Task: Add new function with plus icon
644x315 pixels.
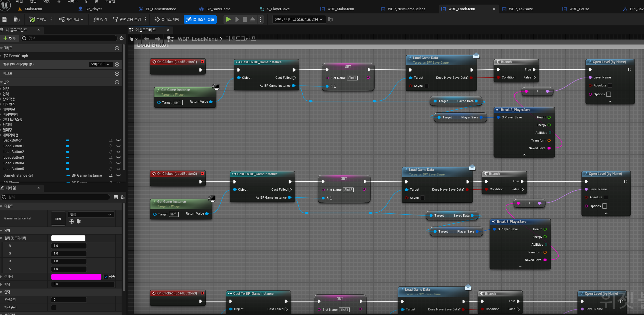Action: coord(117,64)
